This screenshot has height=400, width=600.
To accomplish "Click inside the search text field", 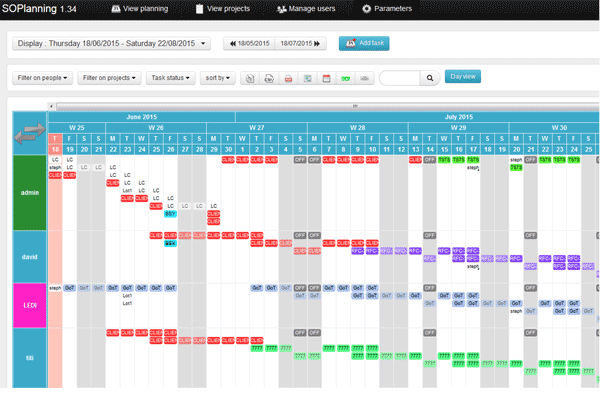I will pyautogui.click(x=399, y=77).
